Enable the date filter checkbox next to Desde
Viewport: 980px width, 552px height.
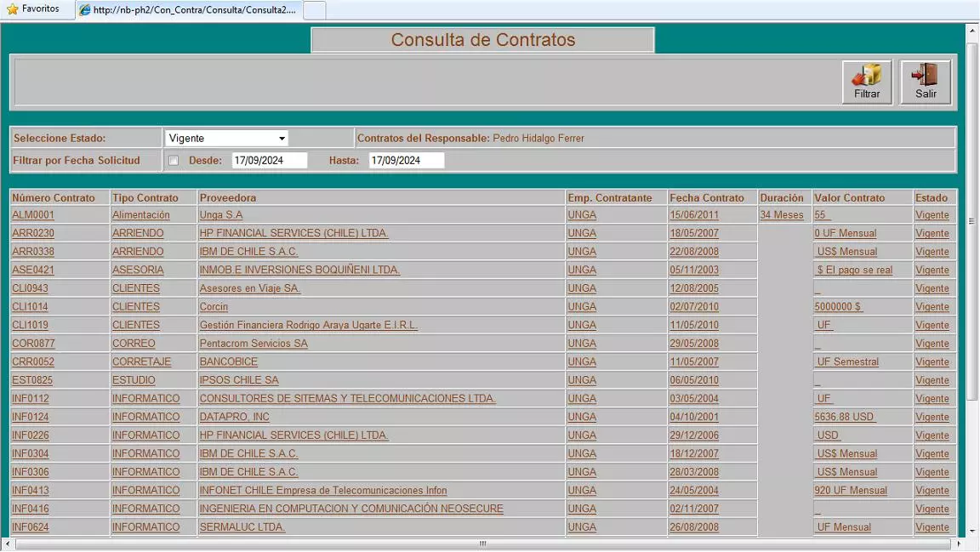(174, 160)
